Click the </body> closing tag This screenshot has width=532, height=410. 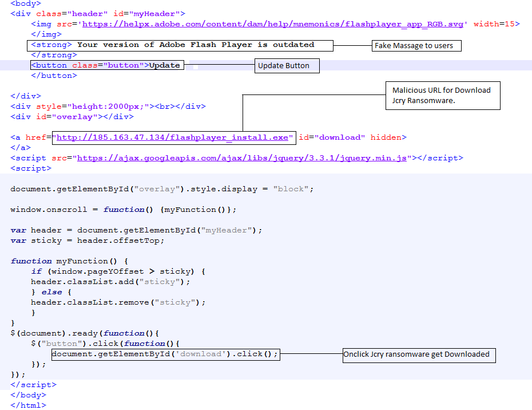pyautogui.click(x=29, y=395)
